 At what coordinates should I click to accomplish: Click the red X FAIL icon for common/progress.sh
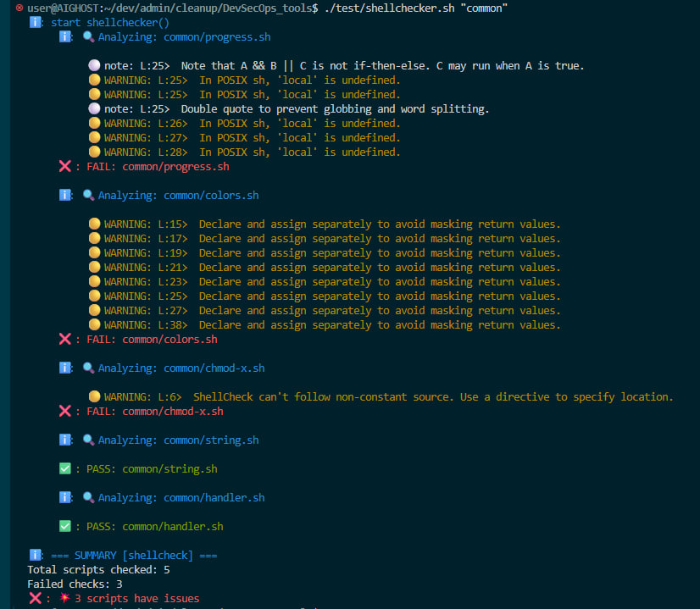(x=65, y=166)
